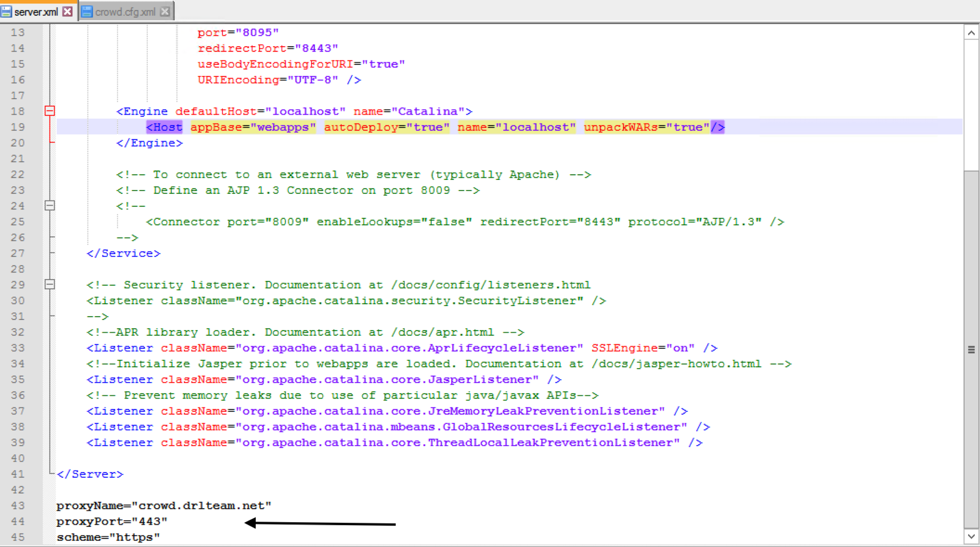
Task: Click the SecurityListener line
Action: [x=346, y=301]
